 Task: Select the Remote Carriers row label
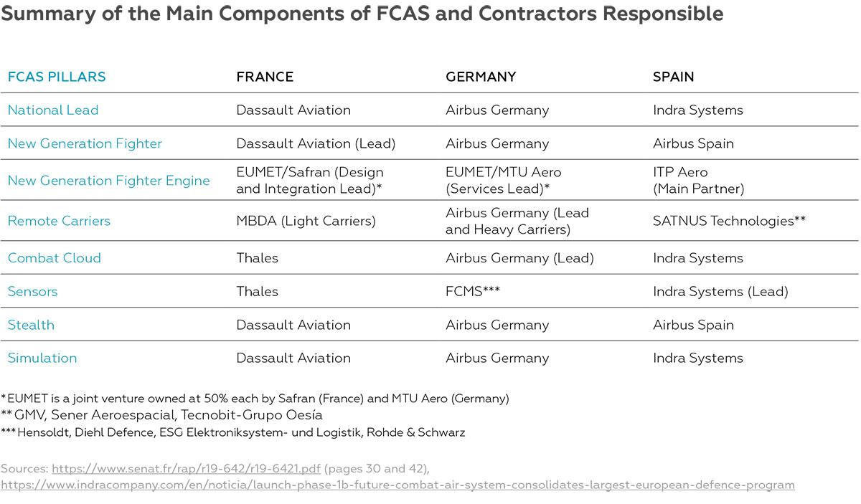(x=59, y=221)
